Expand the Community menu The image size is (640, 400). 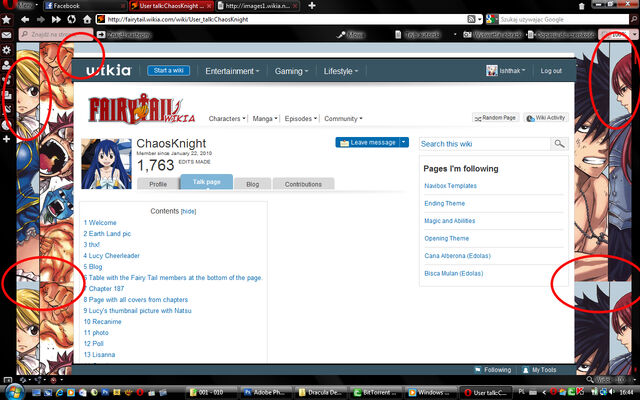click(x=343, y=119)
